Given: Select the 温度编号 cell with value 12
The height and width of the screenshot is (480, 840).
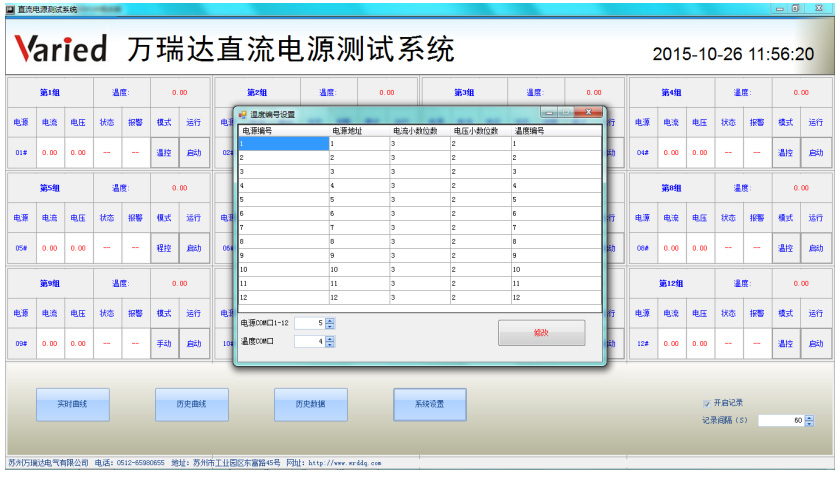Looking at the screenshot, I should pos(556,297).
